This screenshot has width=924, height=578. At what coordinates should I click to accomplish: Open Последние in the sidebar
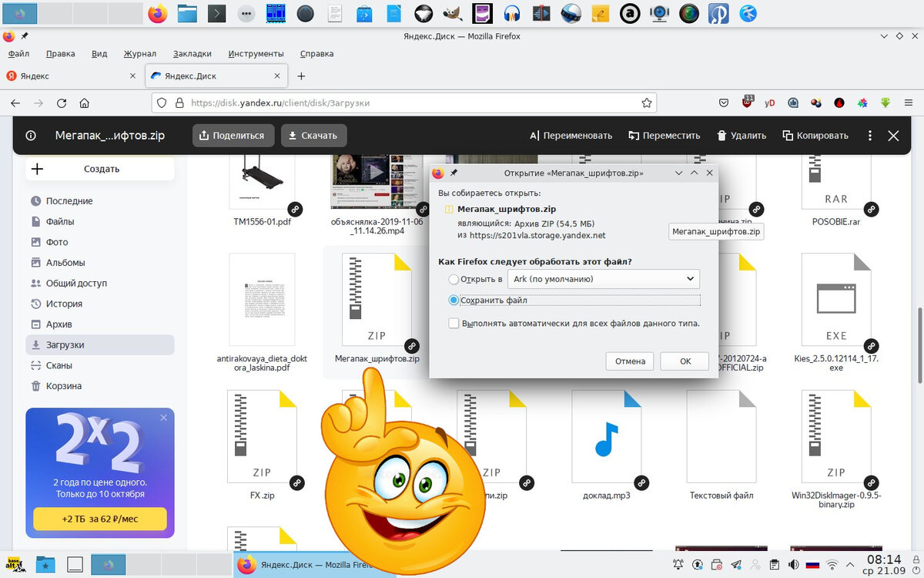pos(100,200)
